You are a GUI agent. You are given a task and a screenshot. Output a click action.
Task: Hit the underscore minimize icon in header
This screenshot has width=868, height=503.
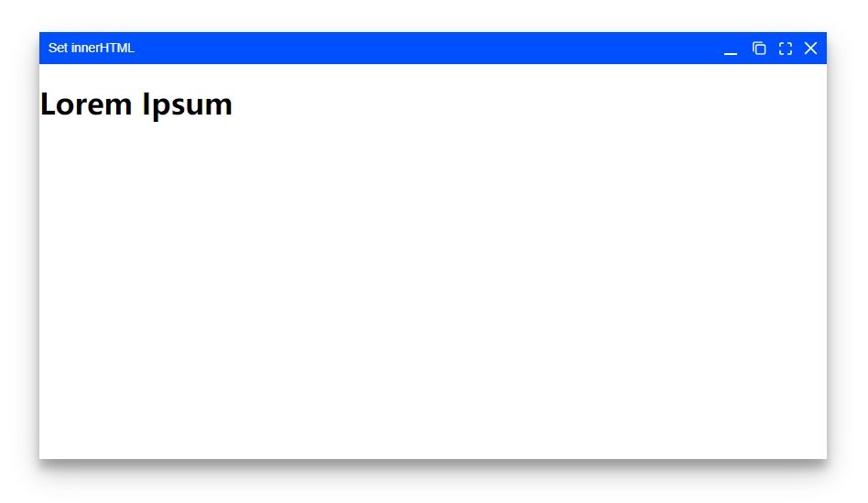(x=730, y=49)
